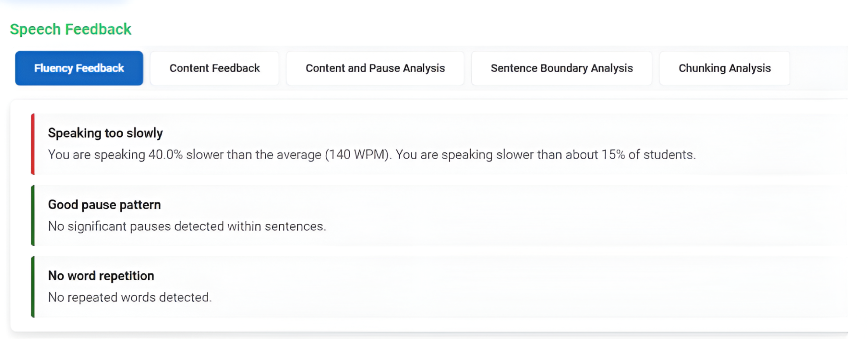Click the 'No repeated words detected' description

130,297
